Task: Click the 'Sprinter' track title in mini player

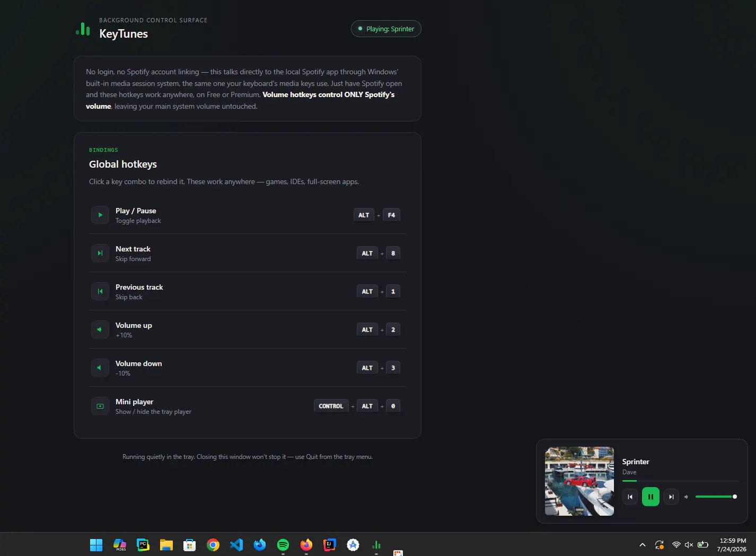Action: [636, 462]
